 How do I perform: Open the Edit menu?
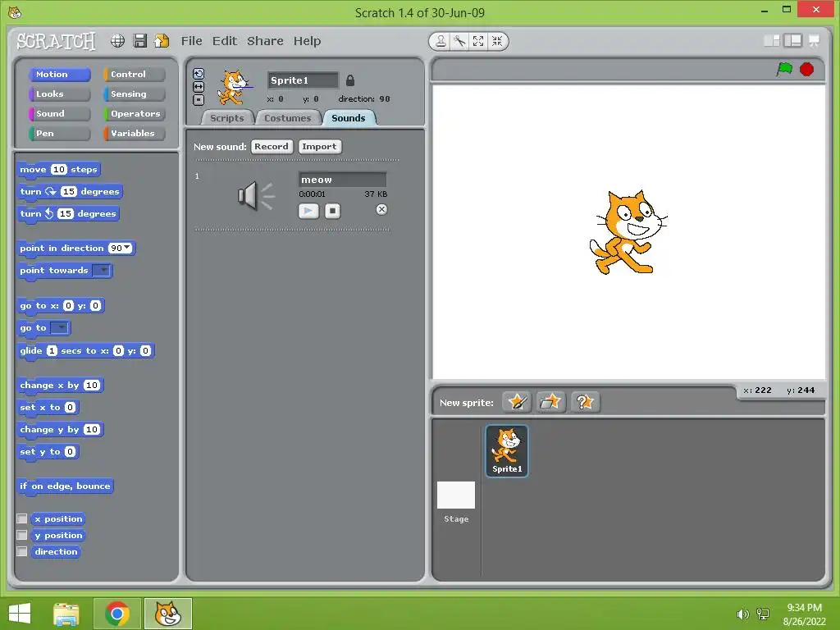point(225,41)
